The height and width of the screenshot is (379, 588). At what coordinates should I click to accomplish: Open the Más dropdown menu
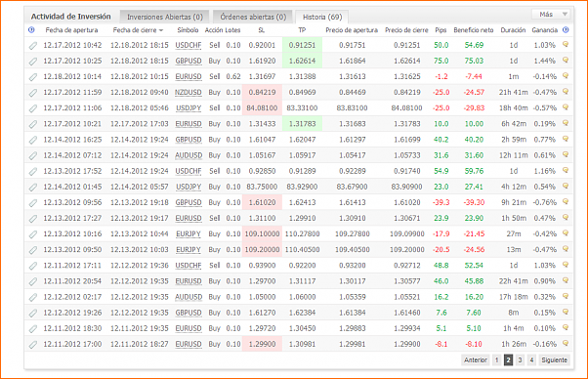[551, 15]
